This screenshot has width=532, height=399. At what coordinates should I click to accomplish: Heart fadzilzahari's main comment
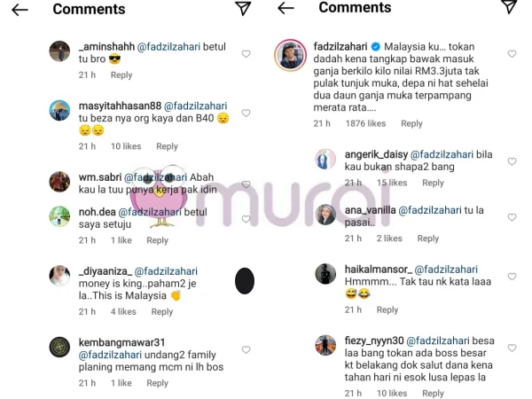click(512, 53)
